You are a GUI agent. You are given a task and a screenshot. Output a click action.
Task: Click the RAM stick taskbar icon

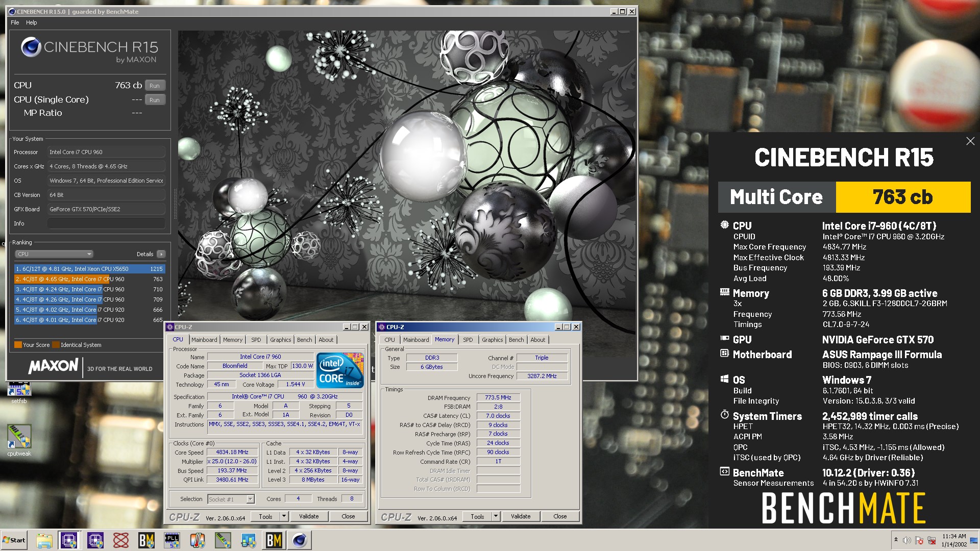coord(223,540)
